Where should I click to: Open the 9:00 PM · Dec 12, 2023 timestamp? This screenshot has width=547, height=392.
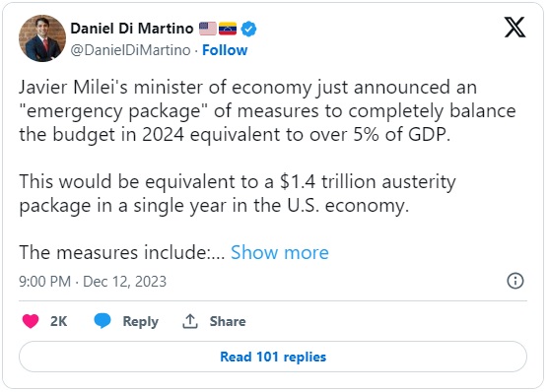point(93,282)
